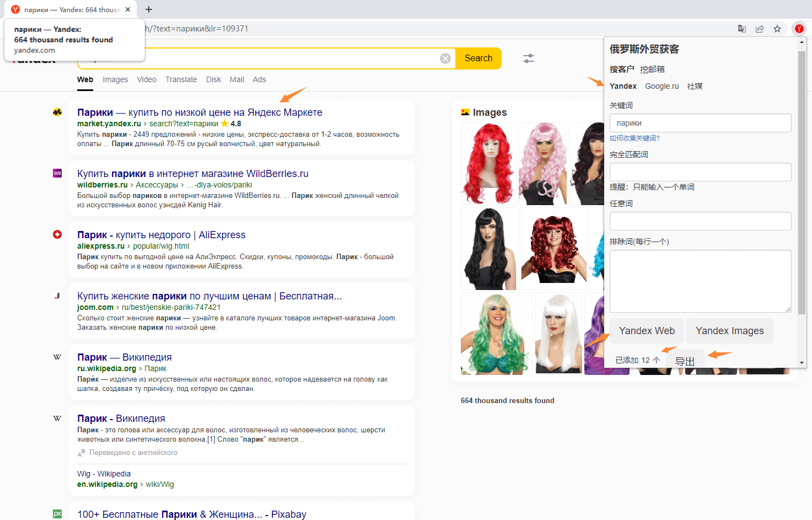This screenshot has height=520, width=812.
Task: Open the joom.com женские парики result
Action: (x=209, y=296)
